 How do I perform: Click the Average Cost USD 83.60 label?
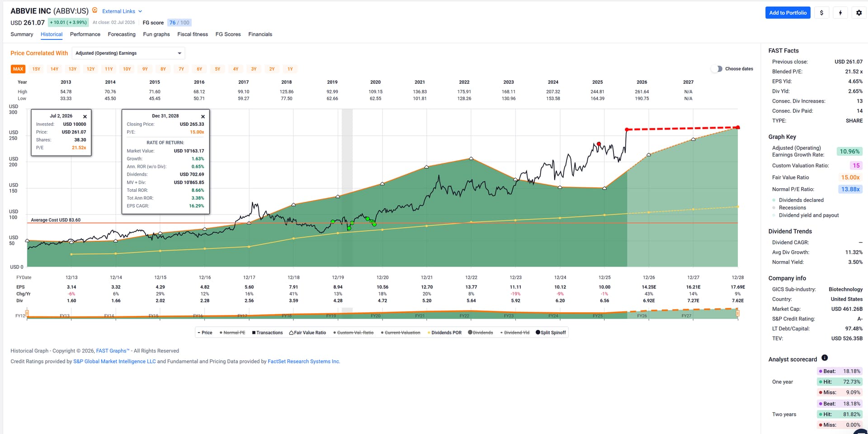tap(56, 220)
